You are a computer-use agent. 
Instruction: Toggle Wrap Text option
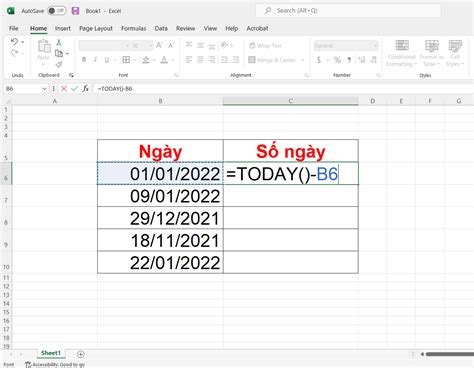(266, 46)
